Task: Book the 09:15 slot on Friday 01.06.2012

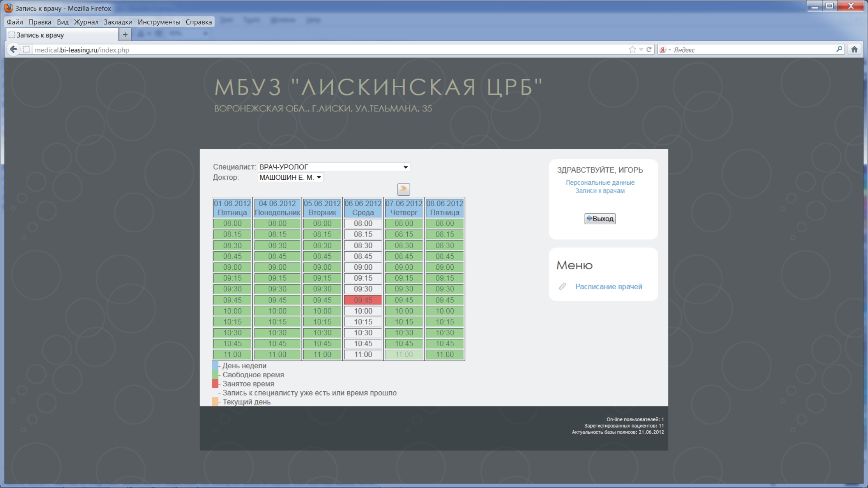Action: (232, 278)
